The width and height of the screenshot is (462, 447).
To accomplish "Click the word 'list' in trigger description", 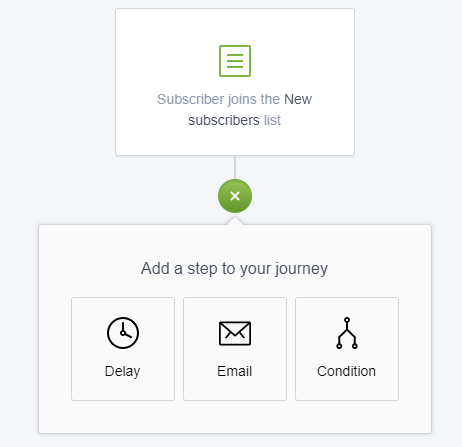I will pyautogui.click(x=273, y=120).
